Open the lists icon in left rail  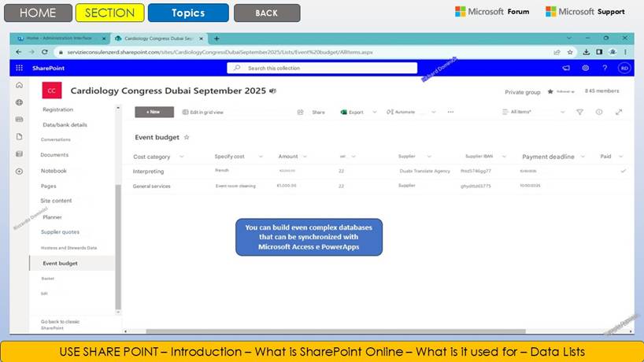click(x=20, y=154)
